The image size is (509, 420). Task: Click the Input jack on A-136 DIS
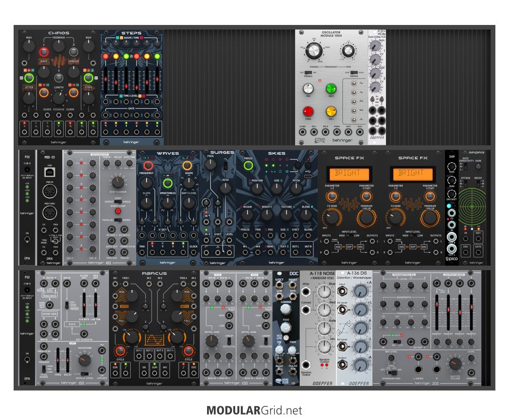pos(342,291)
